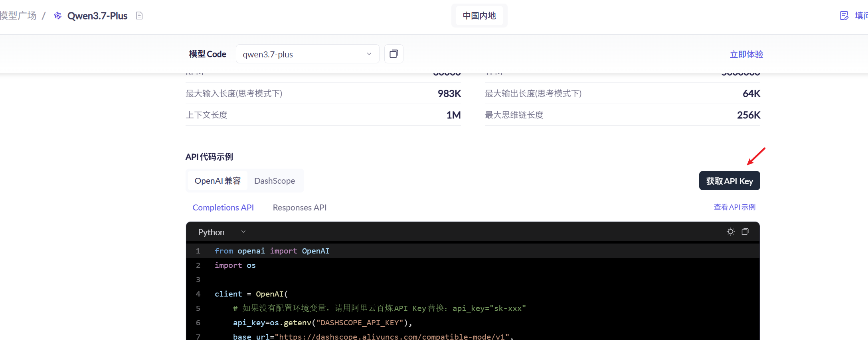Select the Responses API tab
This screenshot has width=868, height=340.
tap(300, 207)
